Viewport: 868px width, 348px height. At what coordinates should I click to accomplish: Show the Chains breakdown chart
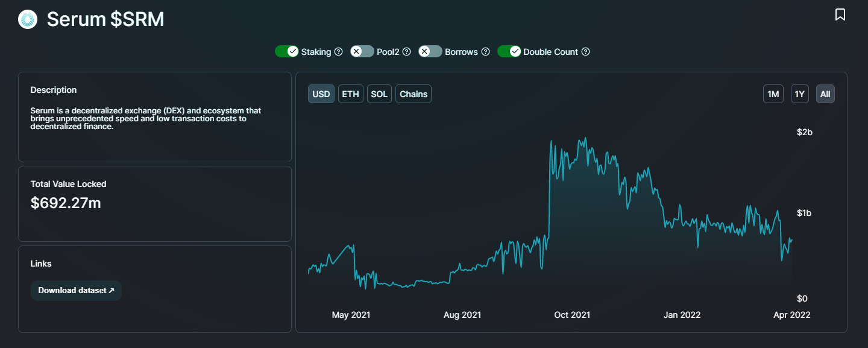tap(414, 94)
